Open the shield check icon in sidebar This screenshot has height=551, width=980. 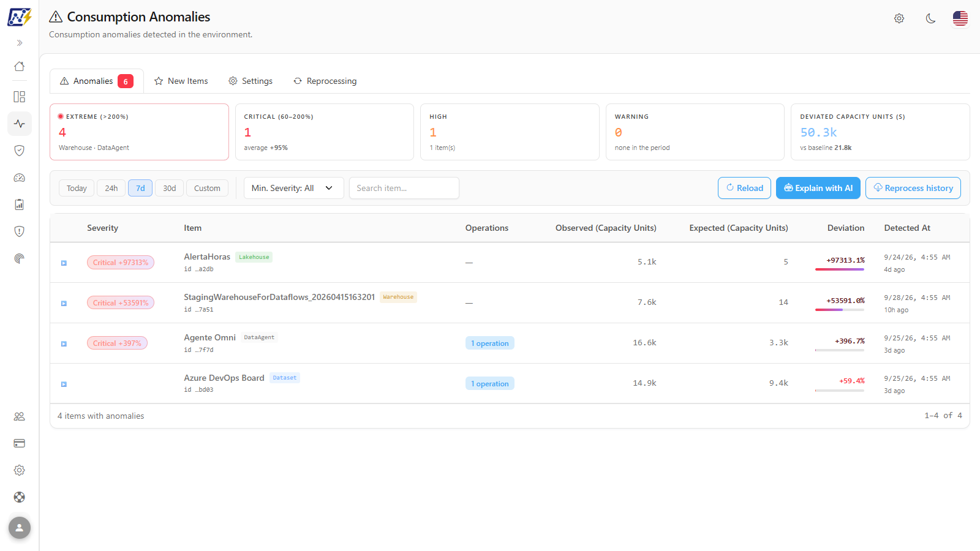(x=20, y=151)
